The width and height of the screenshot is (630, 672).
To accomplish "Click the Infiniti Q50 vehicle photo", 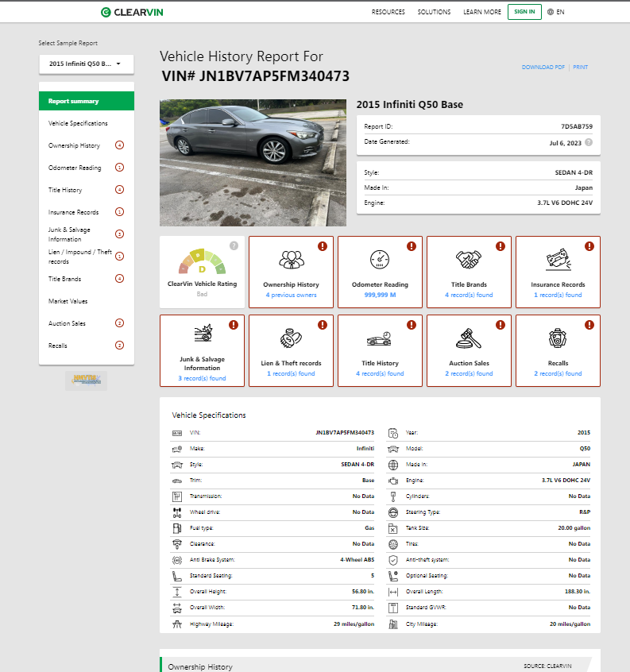I will [x=253, y=163].
